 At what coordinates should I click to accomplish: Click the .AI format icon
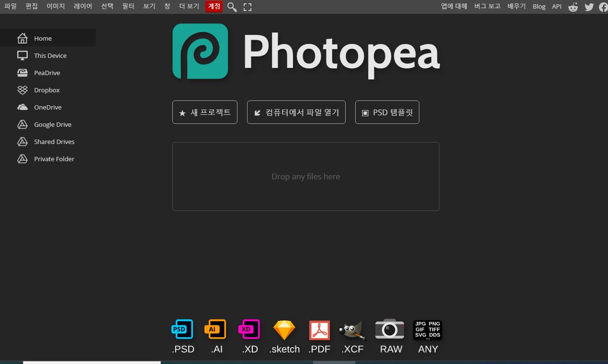(x=215, y=329)
